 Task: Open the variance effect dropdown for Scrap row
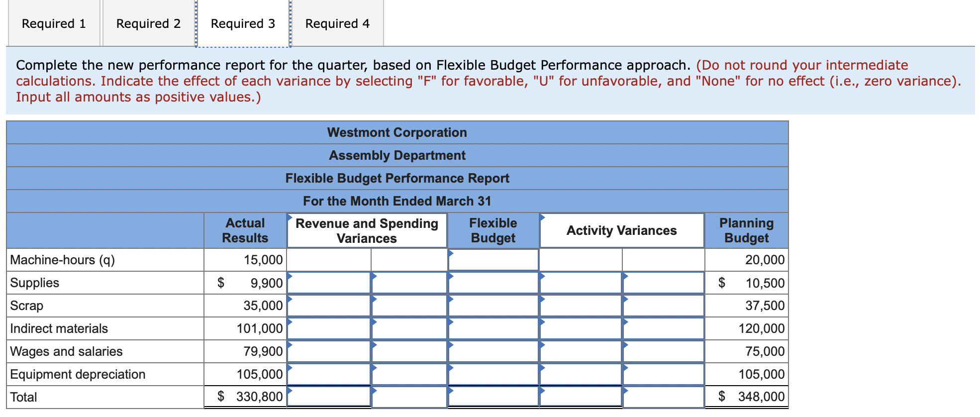coord(408,305)
